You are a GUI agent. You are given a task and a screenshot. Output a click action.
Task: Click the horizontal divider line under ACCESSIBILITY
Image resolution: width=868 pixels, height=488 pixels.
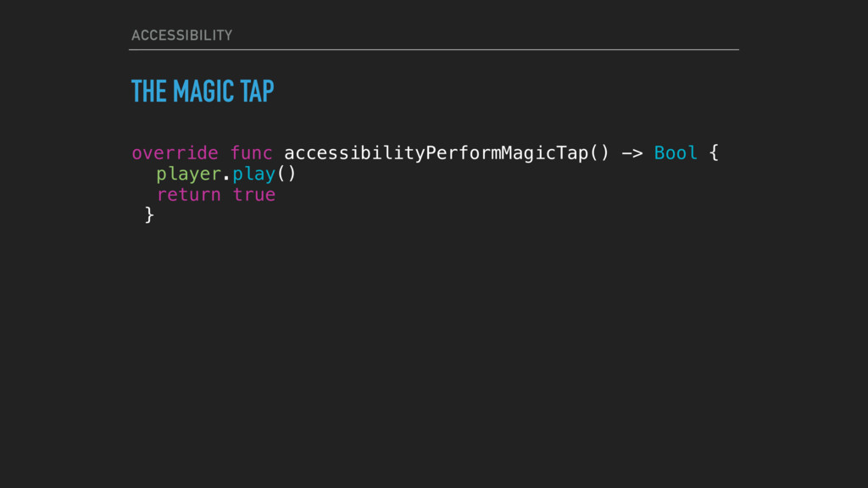tap(434, 50)
